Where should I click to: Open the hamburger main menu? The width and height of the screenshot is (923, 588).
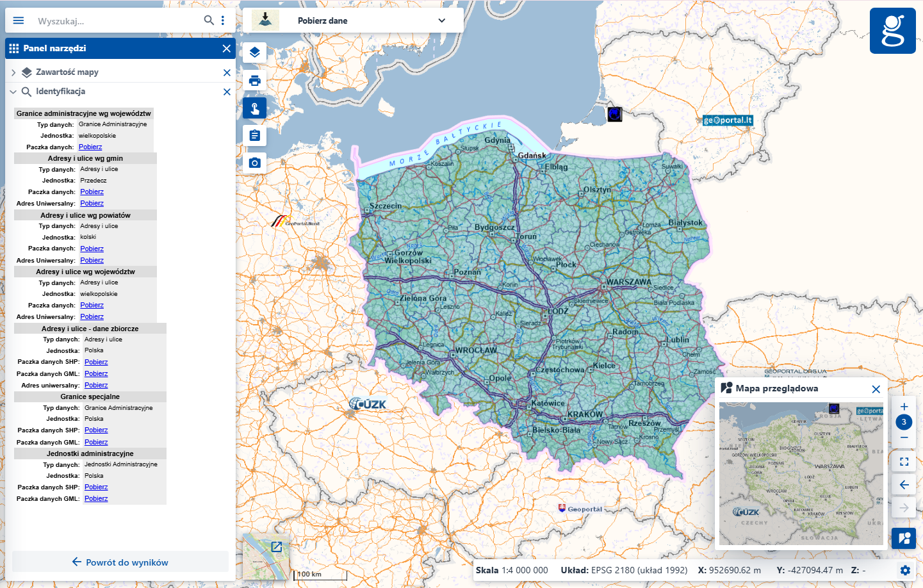(x=19, y=20)
